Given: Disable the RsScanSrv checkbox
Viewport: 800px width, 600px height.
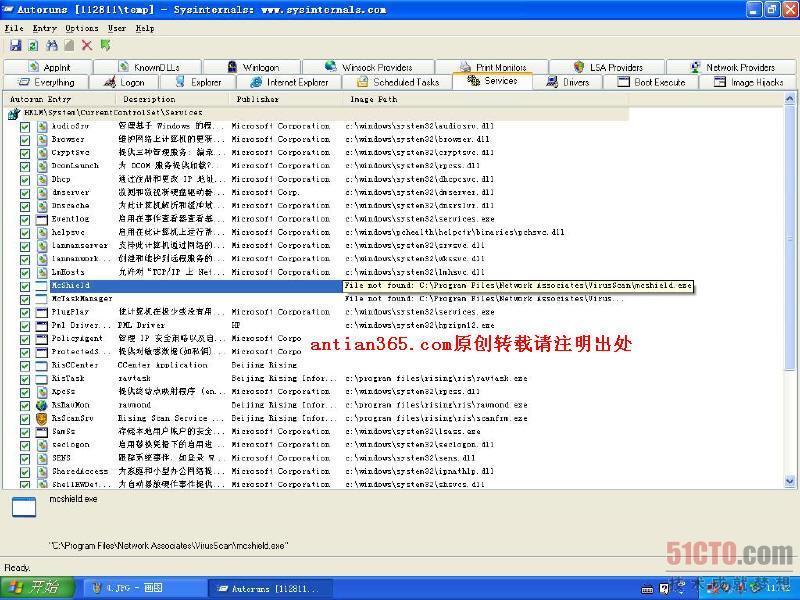Looking at the screenshot, I should [24, 419].
